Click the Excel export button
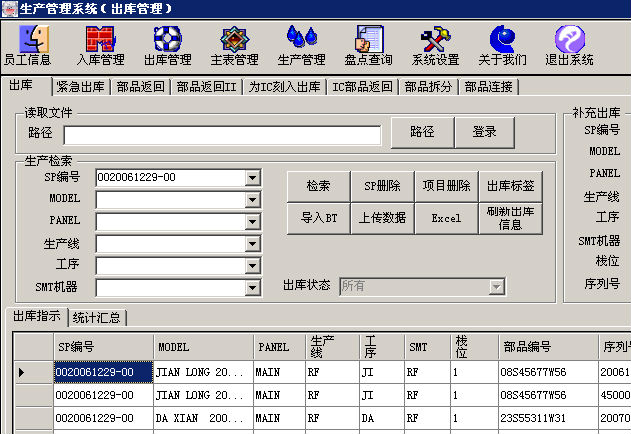Screen dimensions: 631x434 click(446, 218)
